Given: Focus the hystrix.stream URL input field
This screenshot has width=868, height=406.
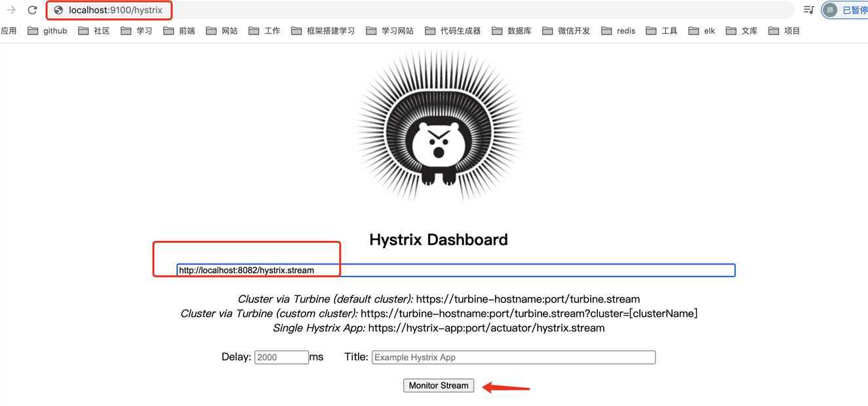Looking at the screenshot, I should point(456,270).
